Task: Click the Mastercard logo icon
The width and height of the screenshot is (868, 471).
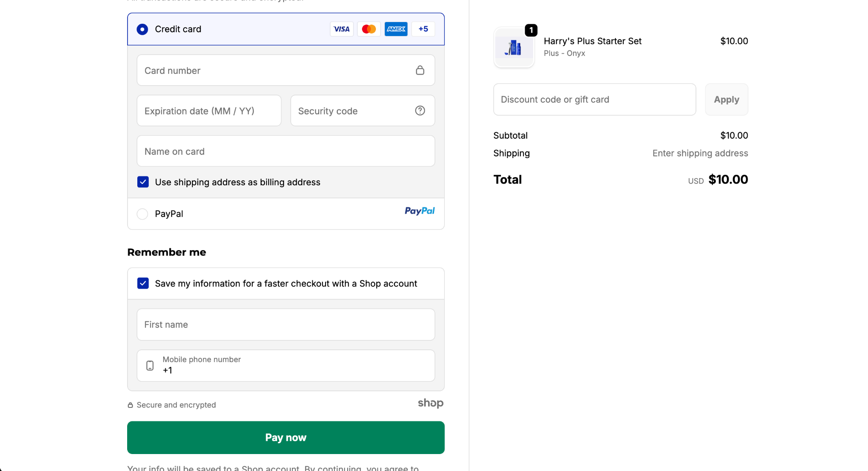Action: (369, 29)
